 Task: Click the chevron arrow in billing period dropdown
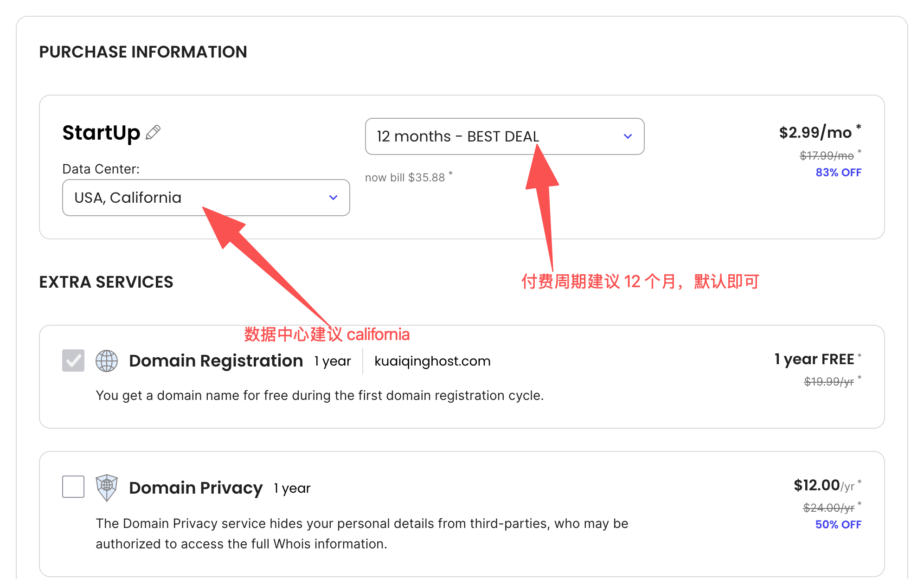click(628, 136)
